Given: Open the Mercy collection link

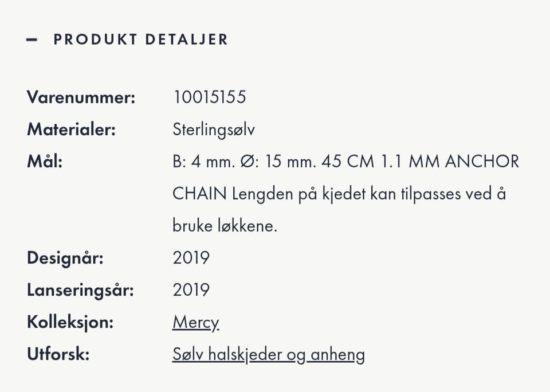Looking at the screenshot, I should point(196,323).
